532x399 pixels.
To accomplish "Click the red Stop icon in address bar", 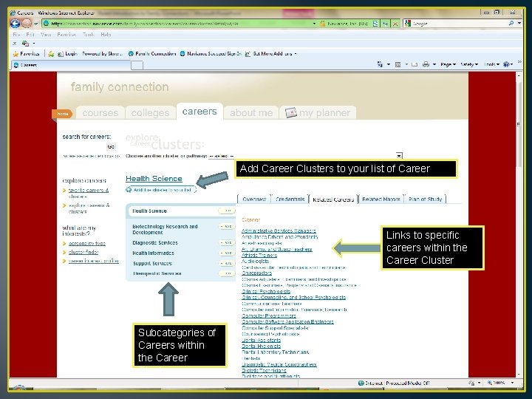I will (x=395, y=24).
